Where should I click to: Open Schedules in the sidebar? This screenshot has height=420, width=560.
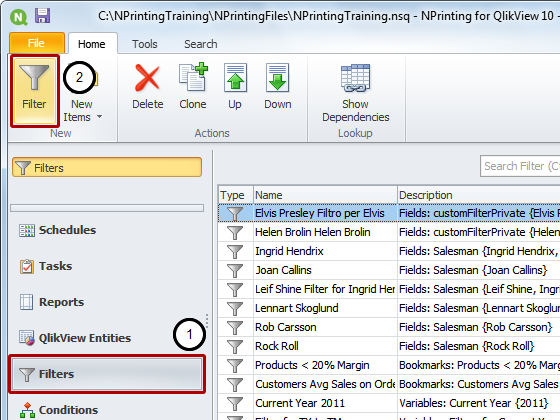(57, 230)
